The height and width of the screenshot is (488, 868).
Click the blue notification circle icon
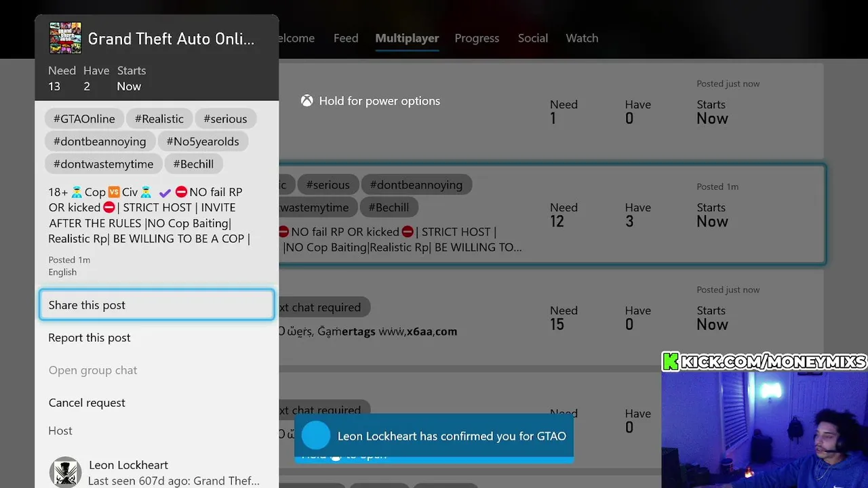tap(315, 436)
